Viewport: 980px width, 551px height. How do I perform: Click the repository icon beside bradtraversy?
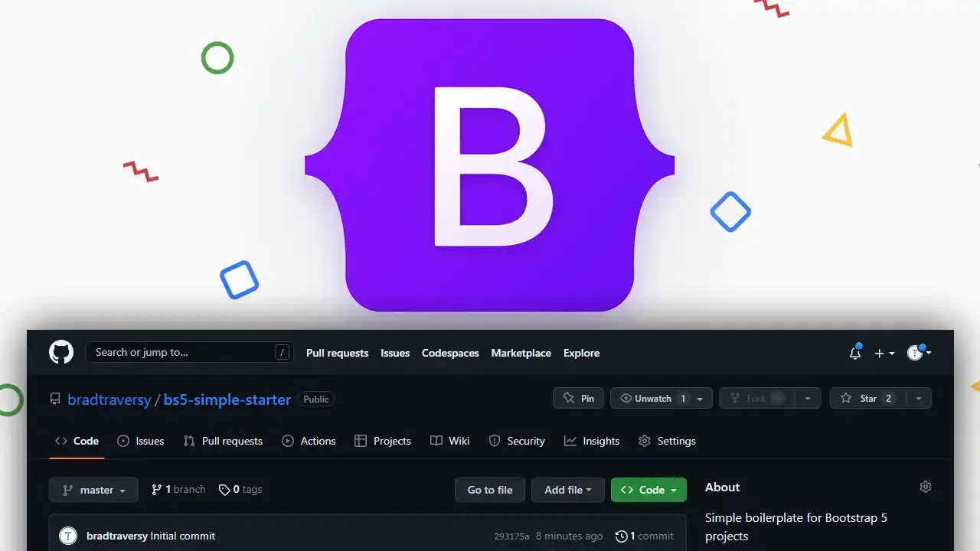coord(55,399)
